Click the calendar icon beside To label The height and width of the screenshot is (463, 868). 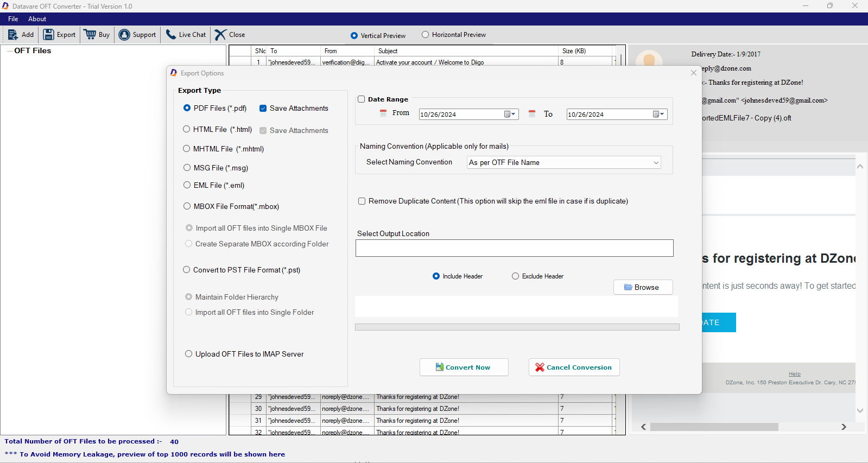(x=532, y=113)
